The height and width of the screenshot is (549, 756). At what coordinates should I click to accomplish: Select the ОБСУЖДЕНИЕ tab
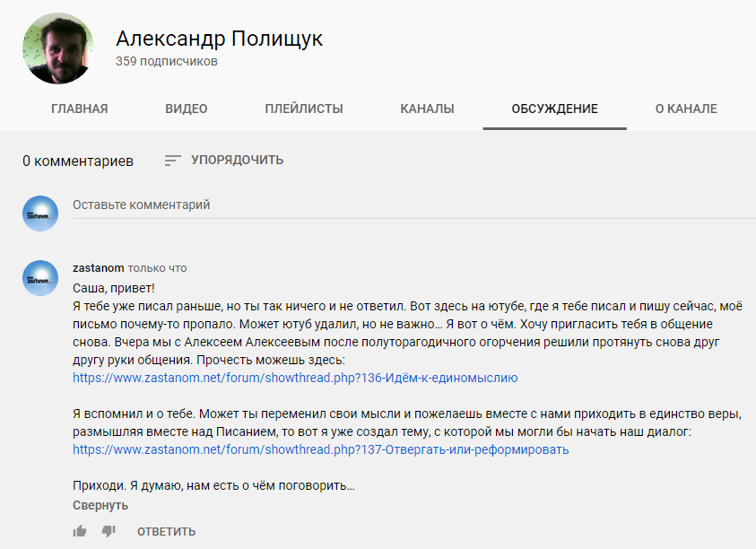[x=554, y=109]
